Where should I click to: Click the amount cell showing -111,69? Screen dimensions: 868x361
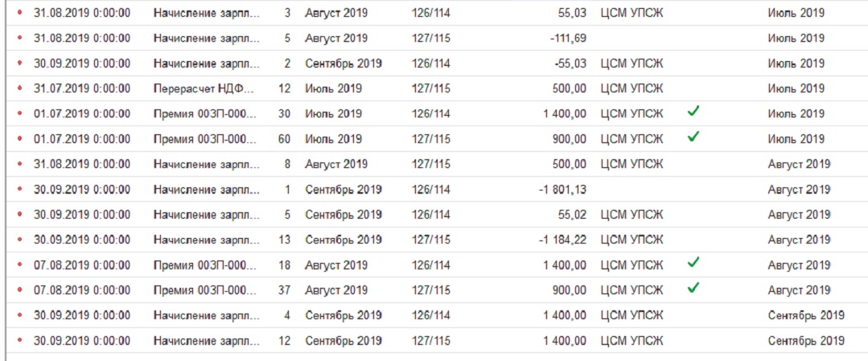(569, 38)
